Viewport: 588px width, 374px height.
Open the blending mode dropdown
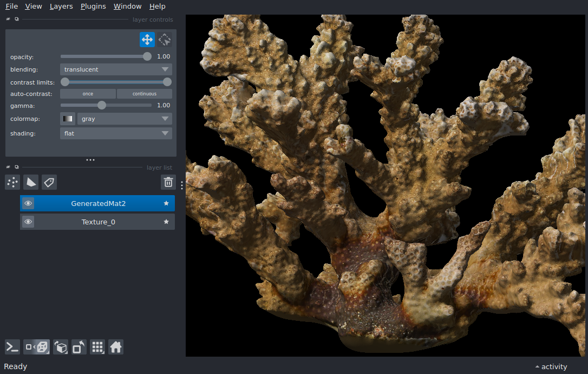[x=116, y=69]
